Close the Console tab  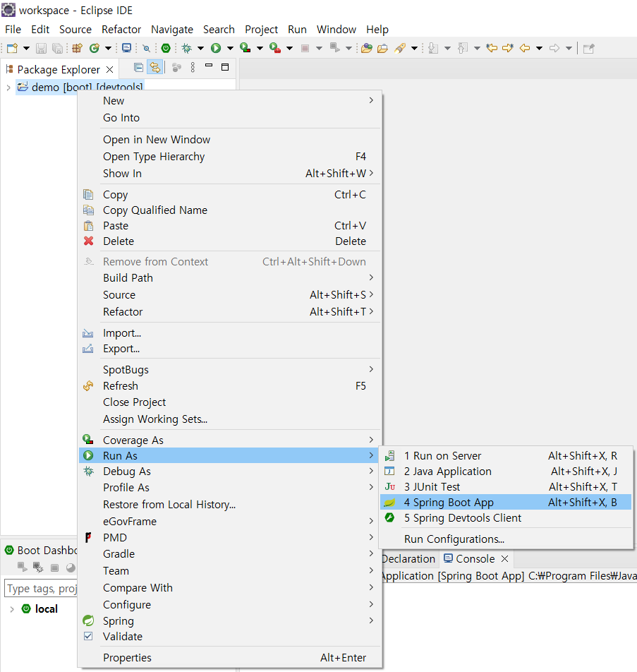[504, 559]
